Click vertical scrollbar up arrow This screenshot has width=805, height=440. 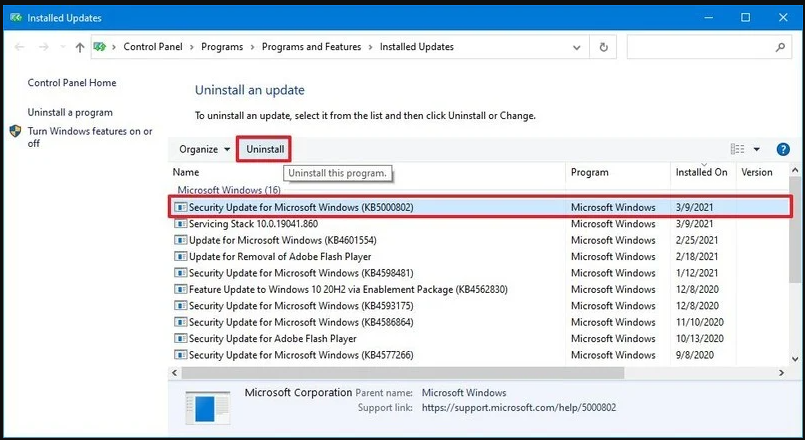tap(795, 170)
